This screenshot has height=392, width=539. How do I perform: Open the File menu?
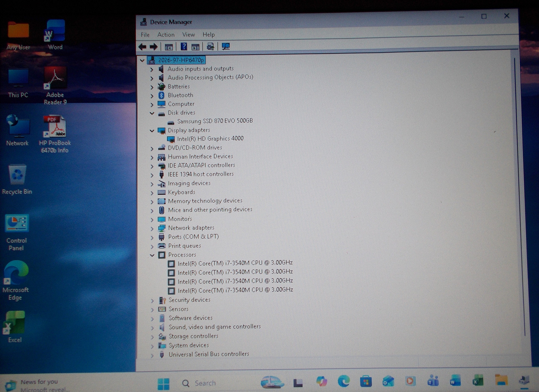point(145,35)
